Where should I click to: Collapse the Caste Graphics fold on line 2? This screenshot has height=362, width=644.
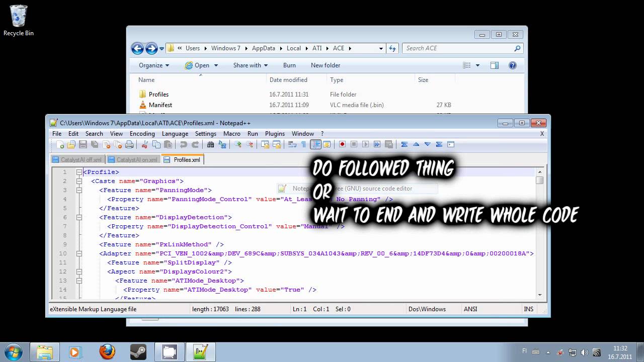tap(79, 181)
